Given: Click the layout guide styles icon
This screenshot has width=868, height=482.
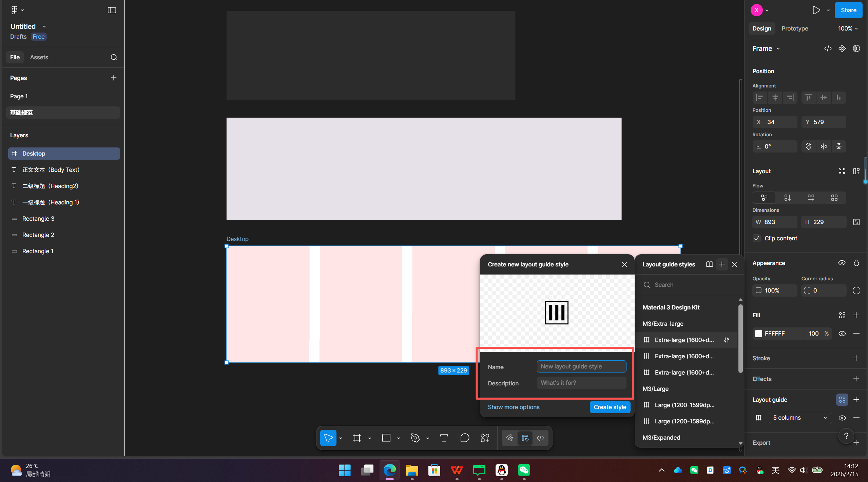Looking at the screenshot, I should tap(842, 400).
